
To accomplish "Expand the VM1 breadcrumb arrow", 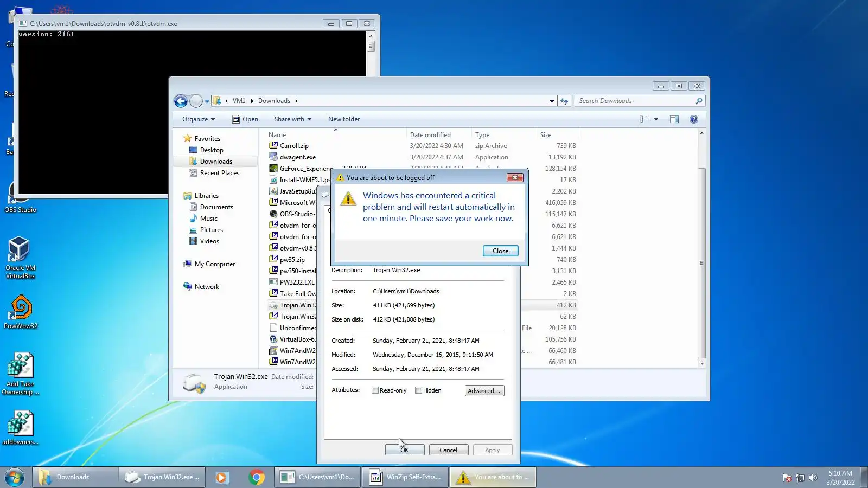I will (x=252, y=101).
